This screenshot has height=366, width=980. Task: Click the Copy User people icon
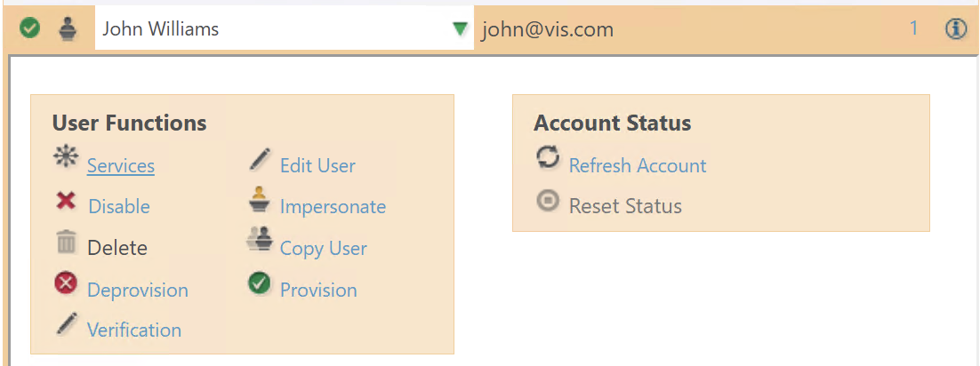point(259,241)
